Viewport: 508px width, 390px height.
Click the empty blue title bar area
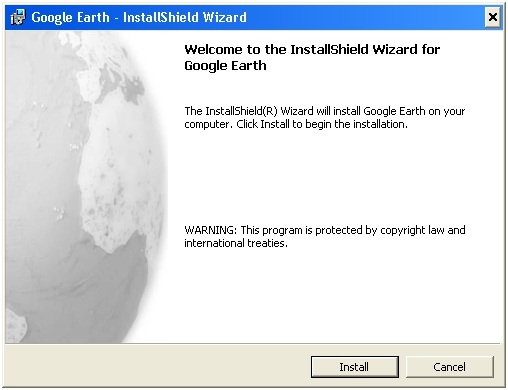click(367, 17)
